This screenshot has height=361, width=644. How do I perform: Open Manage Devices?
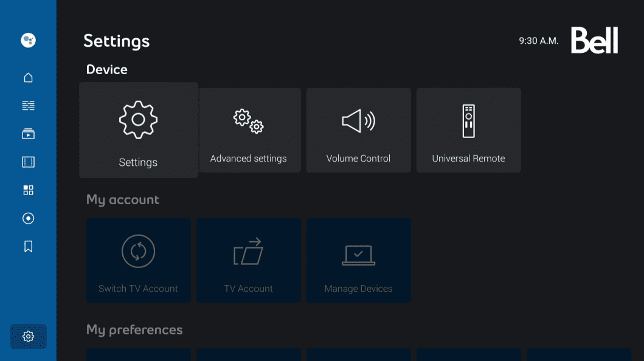point(358,260)
